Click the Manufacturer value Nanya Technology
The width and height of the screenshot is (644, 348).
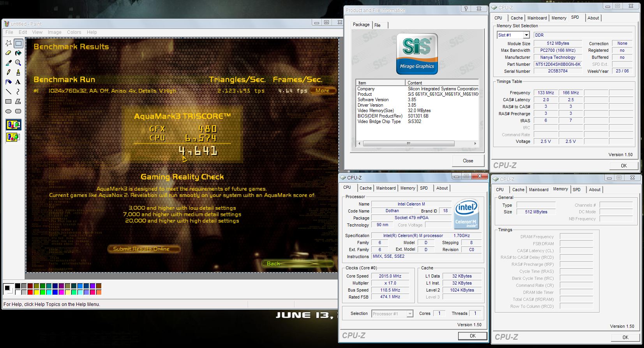558,58
